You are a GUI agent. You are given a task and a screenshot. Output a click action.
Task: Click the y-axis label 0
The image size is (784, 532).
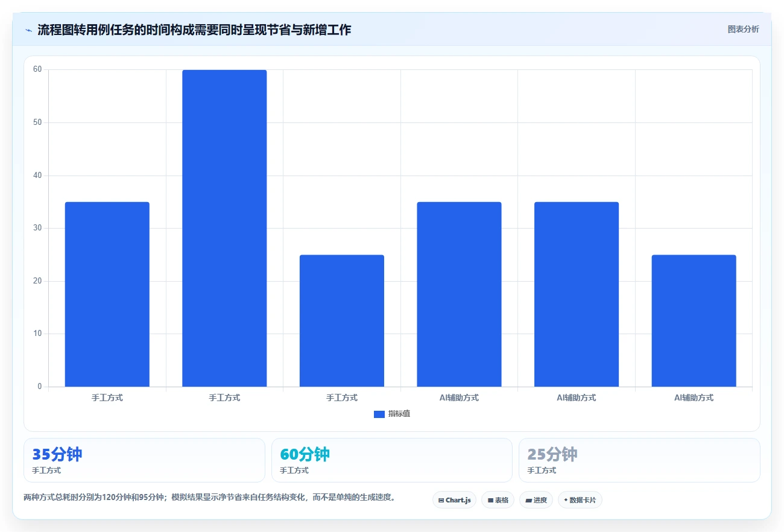click(x=40, y=387)
